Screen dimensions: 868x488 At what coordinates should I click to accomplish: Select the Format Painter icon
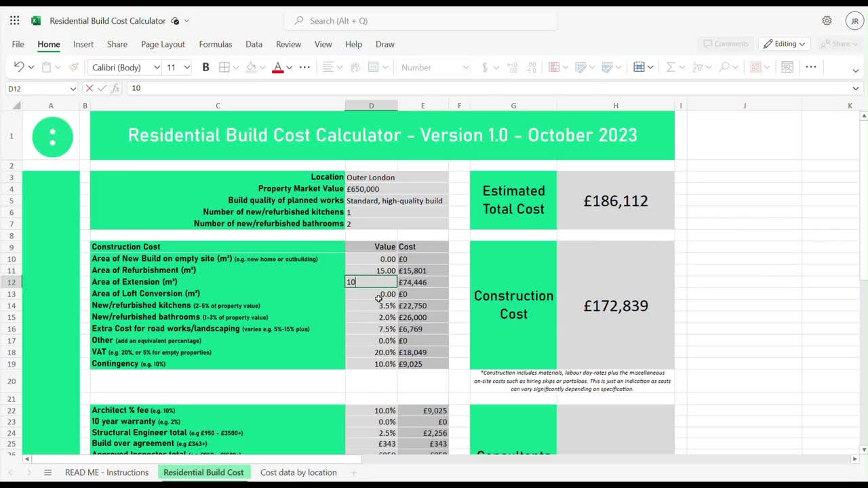click(73, 67)
